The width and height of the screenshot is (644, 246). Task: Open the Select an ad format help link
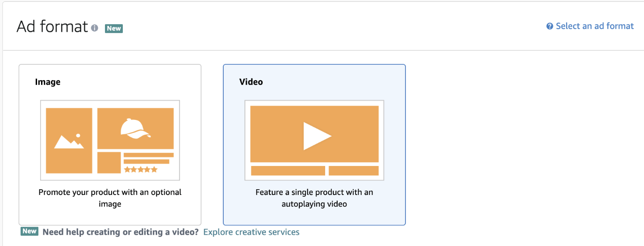coord(594,26)
